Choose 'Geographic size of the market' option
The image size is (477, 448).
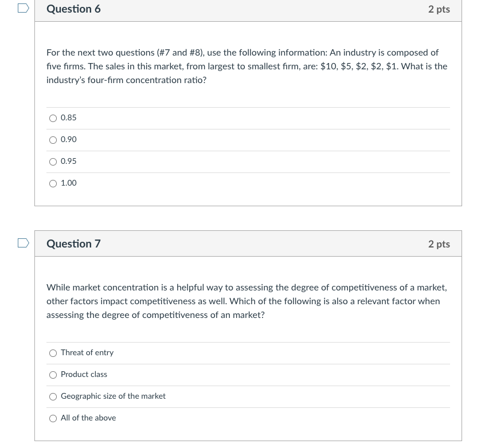pos(53,396)
